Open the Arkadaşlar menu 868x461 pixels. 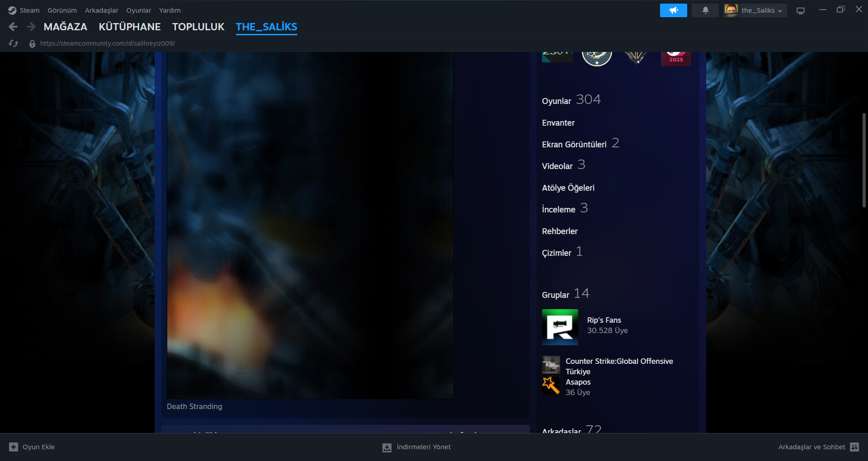(x=102, y=10)
